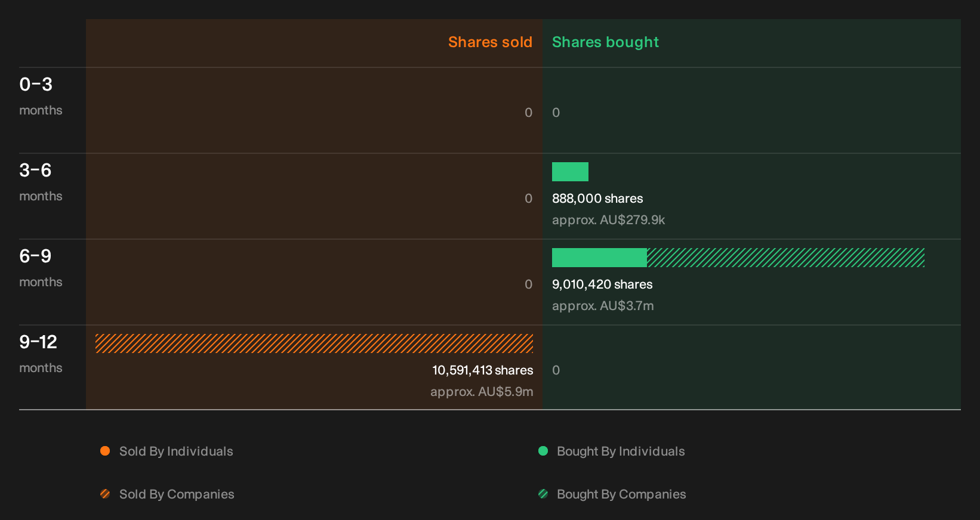Image resolution: width=980 pixels, height=520 pixels.
Task: Click the shares bought 0 in 0-3 months row
Action: click(556, 113)
